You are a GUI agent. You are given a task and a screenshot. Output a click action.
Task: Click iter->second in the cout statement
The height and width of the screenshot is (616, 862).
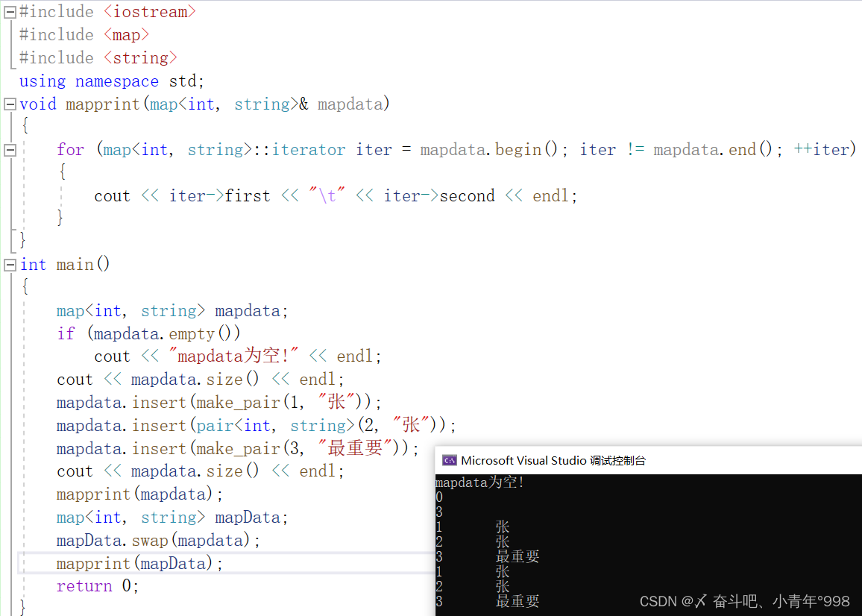click(x=439, y=196)
